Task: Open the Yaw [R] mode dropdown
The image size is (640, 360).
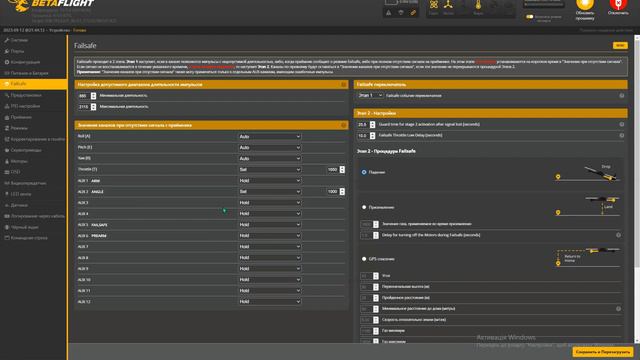Action: coord(270,158)
